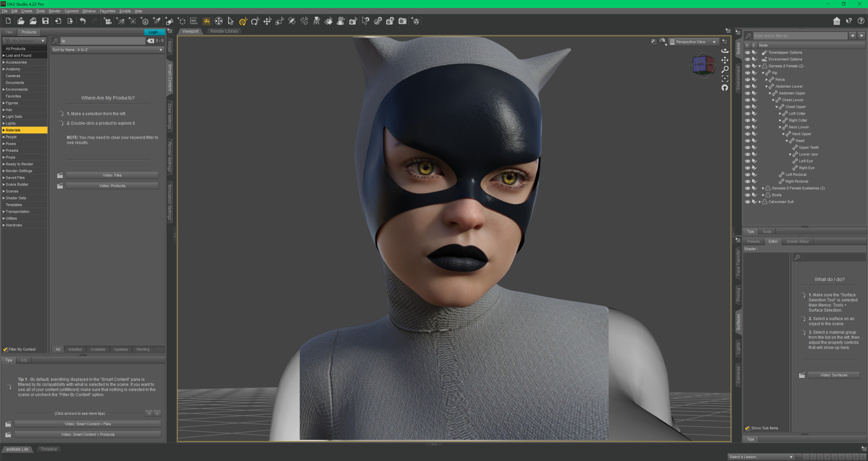Open the Create menu
This screenshot has width=868, height=461.
tap(26, 11)
